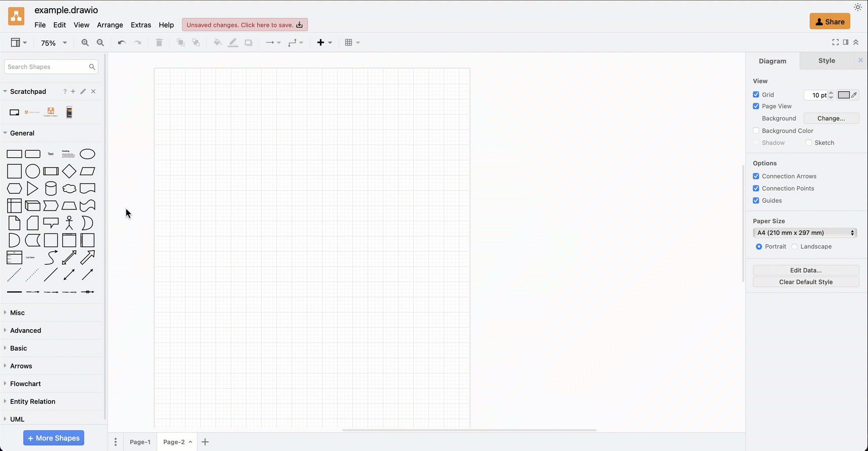Enable the Sketch checkbox
Screen dimensions: 868x451
(809, 143)
